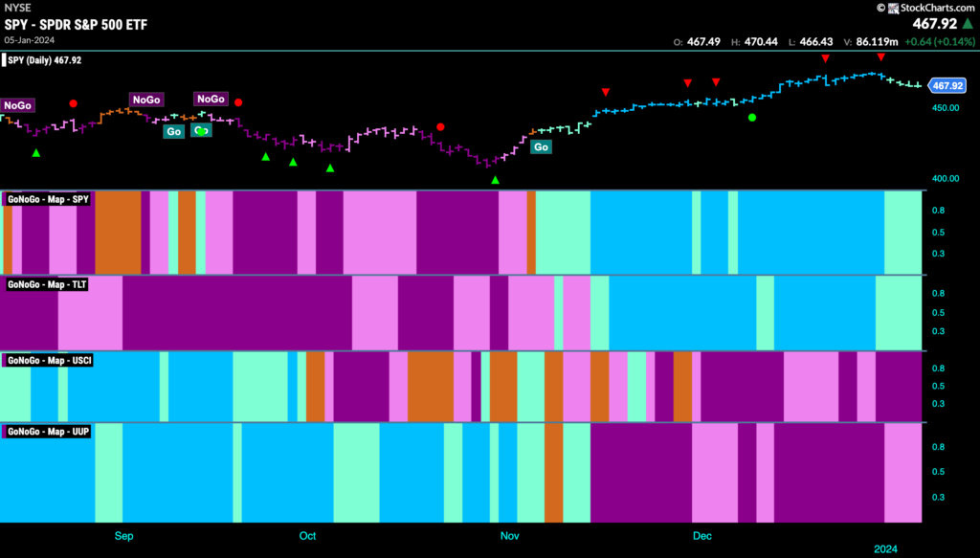This screenshot has height=558, width=980.
Task: Click the widest orange block in SPY map
Action: coord(118,233)
